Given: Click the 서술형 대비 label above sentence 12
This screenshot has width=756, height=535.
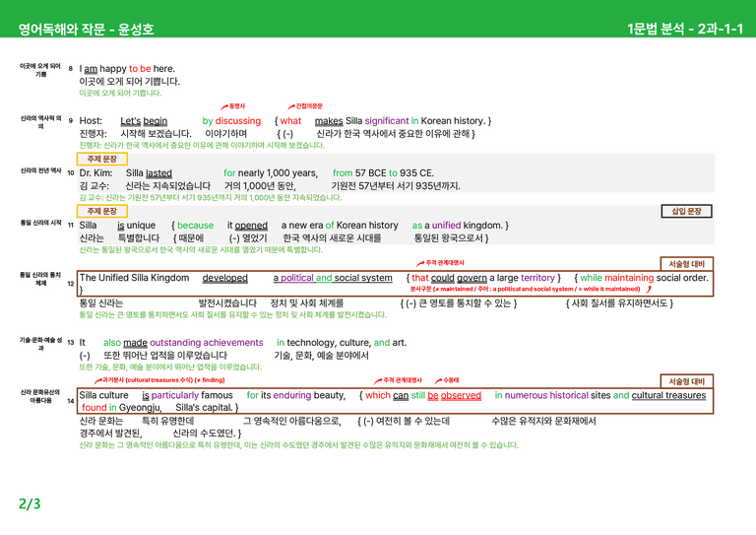Looking at the screenshot, I should [x=686, y=264].
